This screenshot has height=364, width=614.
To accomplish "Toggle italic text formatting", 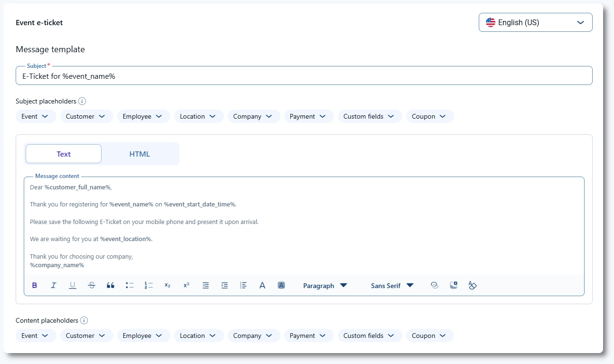I will click(54, 285).
